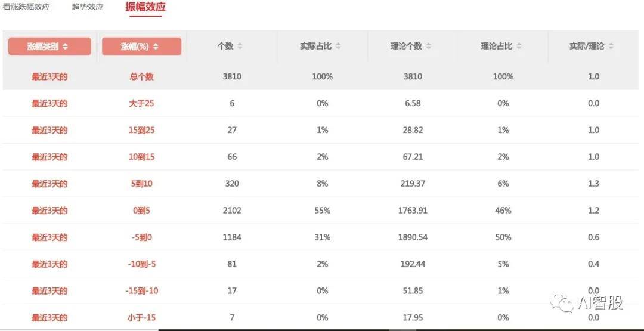Select the 振幅效应 tab
Viewport: 644px width, 331px height.
tap(145, 7)
